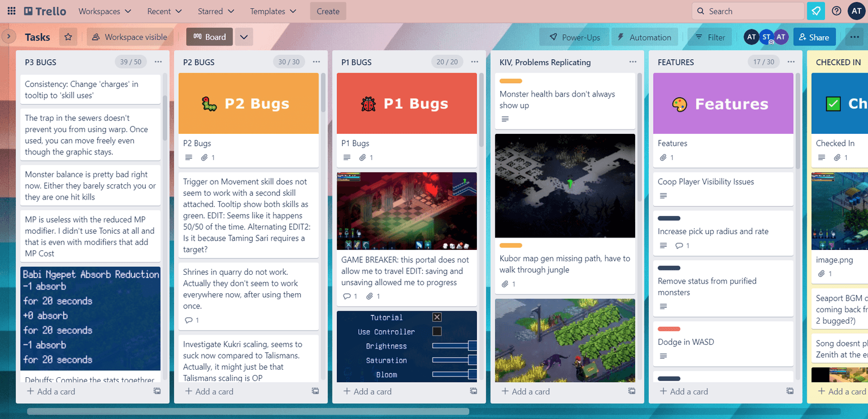The image size is (868, 419).
Task: Open P1 BUGS list actions menu
Action: coord(475,62)
